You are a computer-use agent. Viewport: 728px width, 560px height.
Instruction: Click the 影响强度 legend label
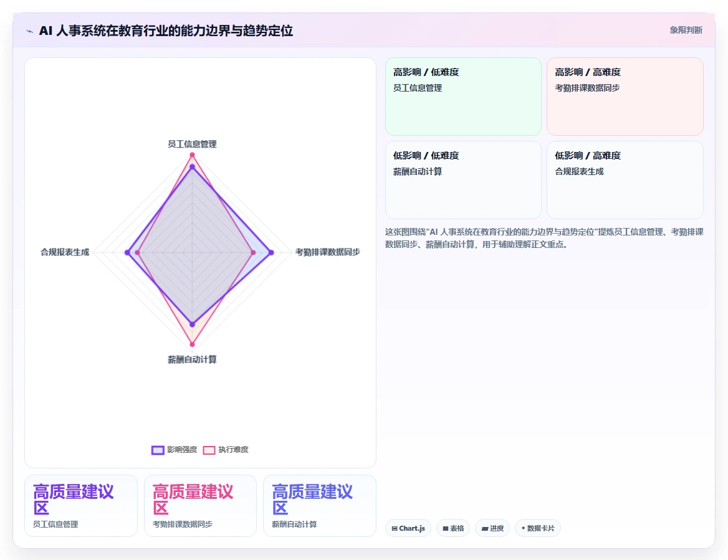(182, 450)
